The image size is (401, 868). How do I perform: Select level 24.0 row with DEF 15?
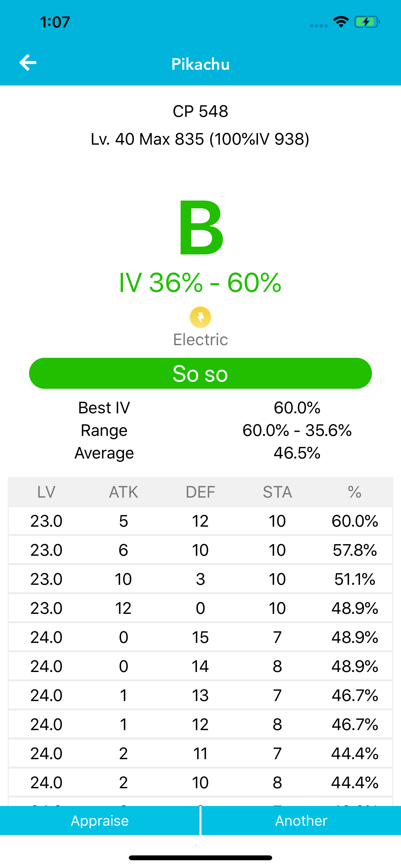(200, 637)
